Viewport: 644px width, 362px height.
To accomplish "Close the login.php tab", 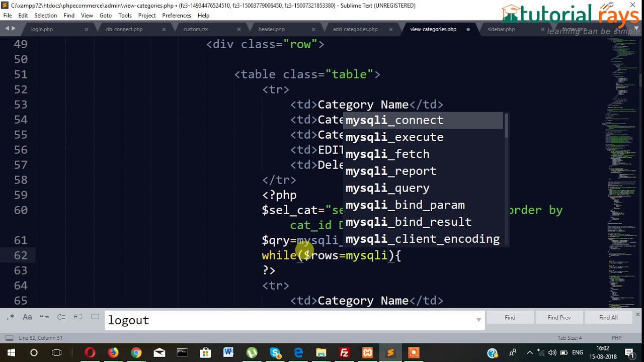I will pyautogui.click(x=87, y=30).
